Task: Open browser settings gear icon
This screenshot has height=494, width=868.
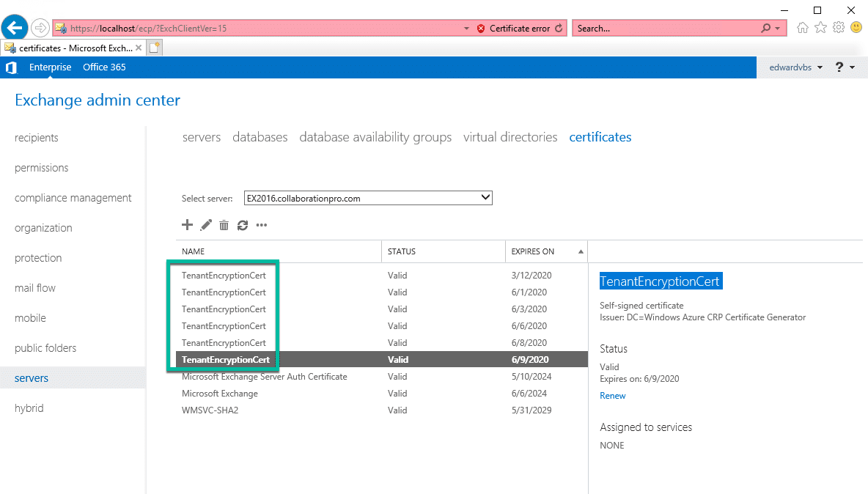Action: point(838,27)
